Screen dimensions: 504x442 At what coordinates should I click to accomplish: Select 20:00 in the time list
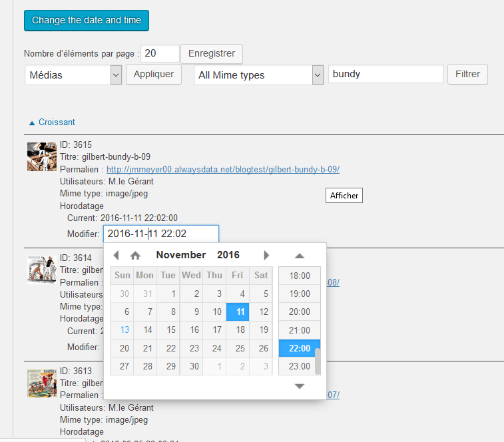[x=299, y=312]
